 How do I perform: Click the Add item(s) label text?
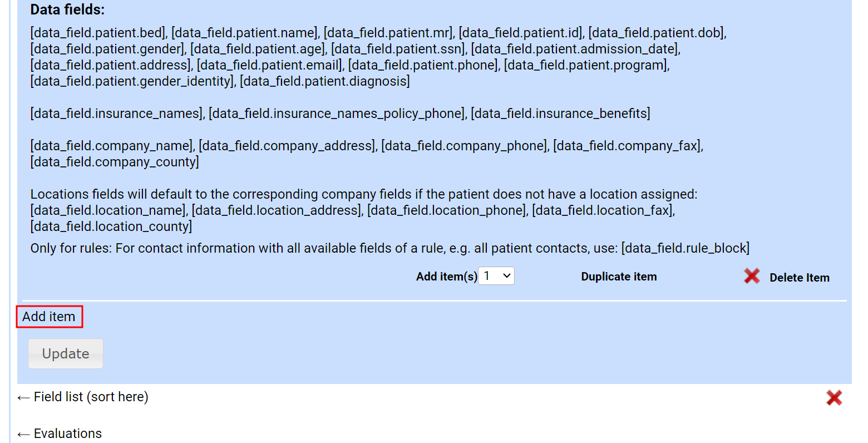coord(446,277)
